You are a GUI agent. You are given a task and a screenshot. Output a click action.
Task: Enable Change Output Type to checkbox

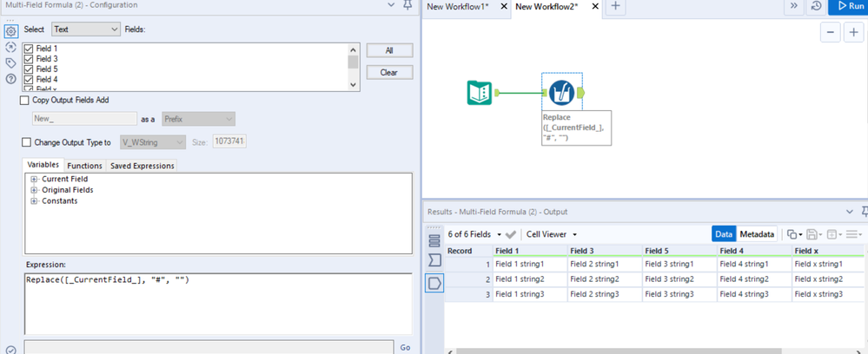(x=26, y=142)
